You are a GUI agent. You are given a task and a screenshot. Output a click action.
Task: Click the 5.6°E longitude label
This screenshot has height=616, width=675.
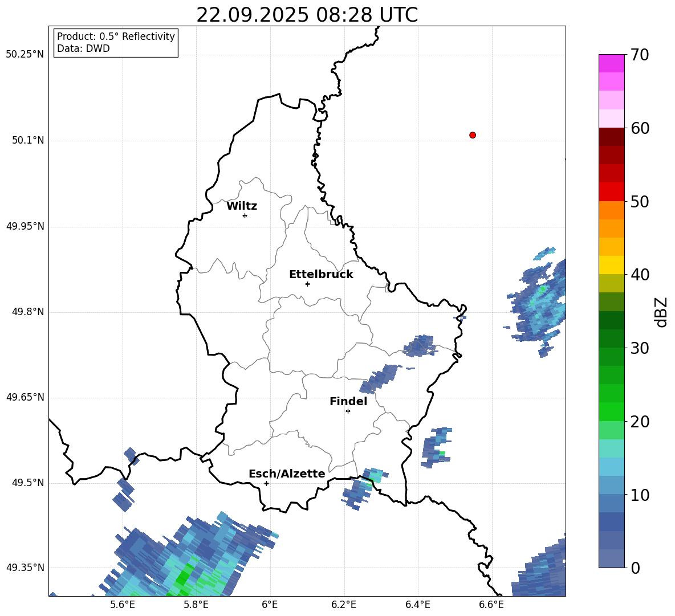point(123,605)
